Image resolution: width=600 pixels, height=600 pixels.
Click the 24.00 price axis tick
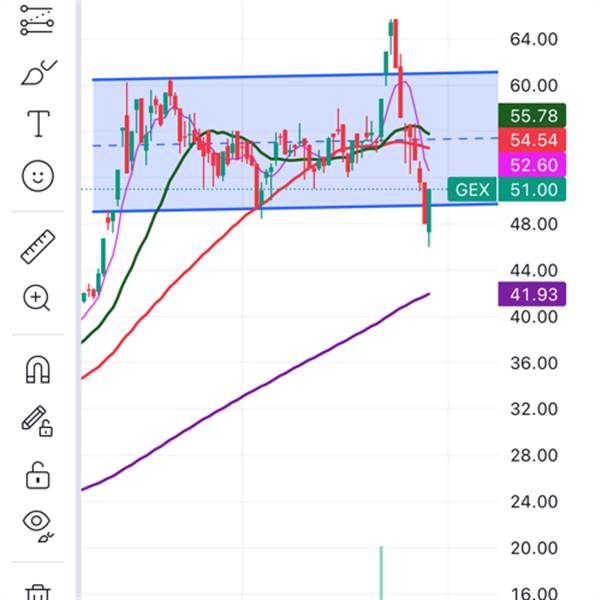click(x=533, y=502)
